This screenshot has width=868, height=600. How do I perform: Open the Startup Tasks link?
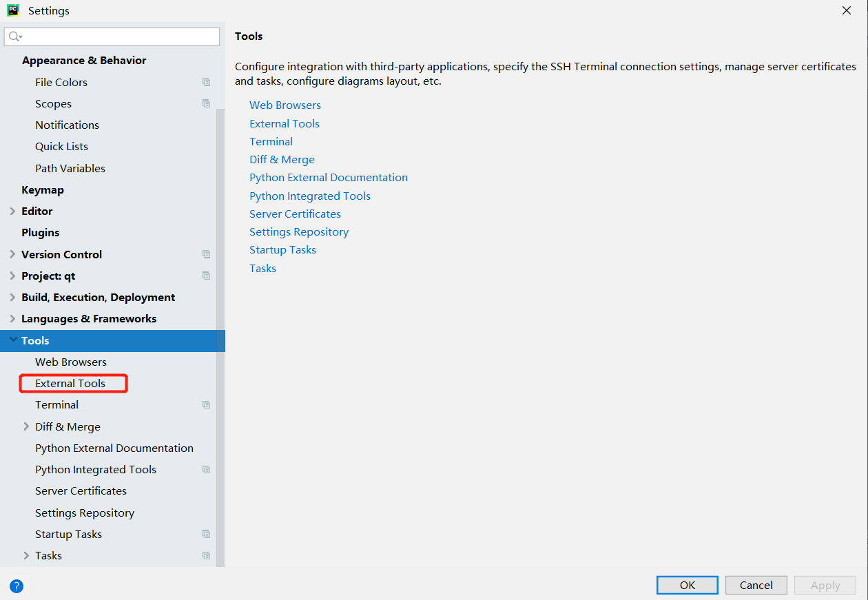[282, 250]
